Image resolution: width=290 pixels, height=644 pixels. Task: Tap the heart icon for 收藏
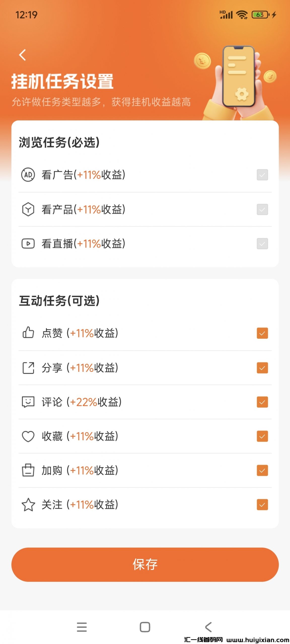[x=28, y=436]
